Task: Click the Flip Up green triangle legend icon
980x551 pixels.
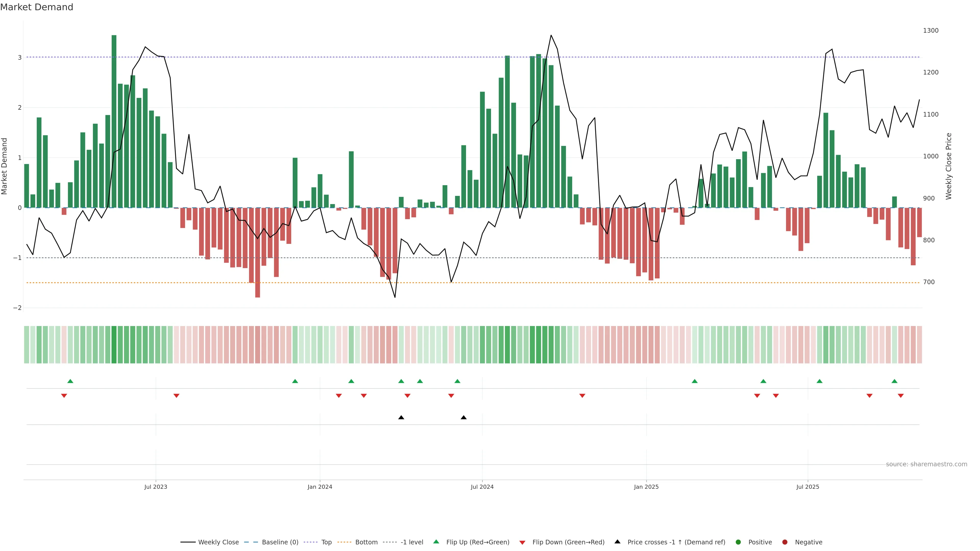Action: [436, 542]
